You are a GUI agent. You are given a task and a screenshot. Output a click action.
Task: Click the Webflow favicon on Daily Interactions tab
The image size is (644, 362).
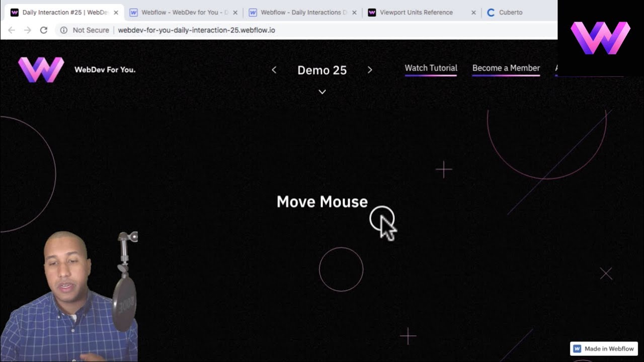point(253,13)
